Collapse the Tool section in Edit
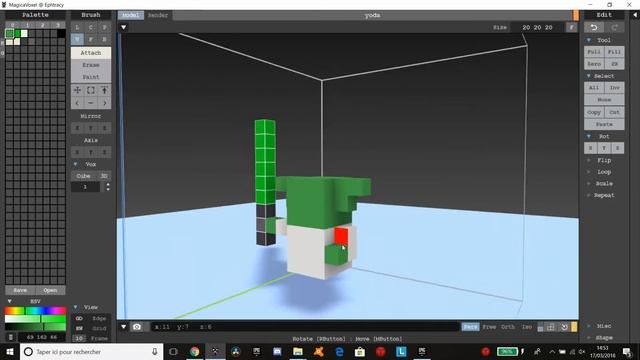 pyautogui.click(x=589, y=40)
